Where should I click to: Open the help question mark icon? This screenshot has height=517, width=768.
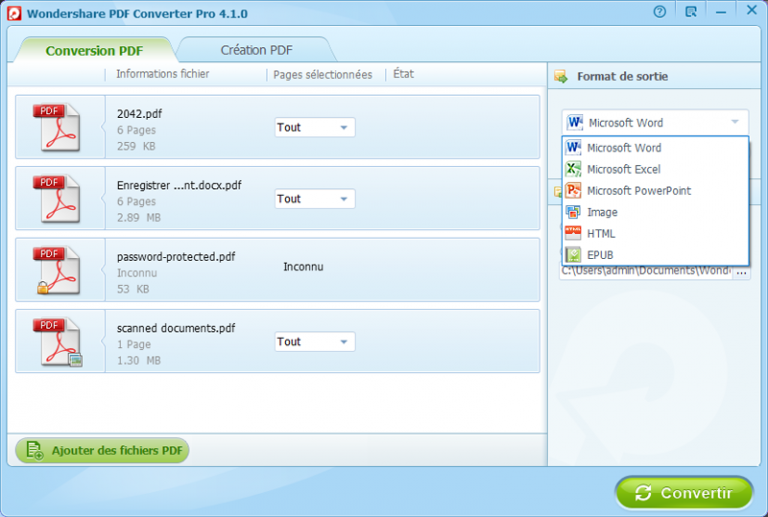[659, 12]
